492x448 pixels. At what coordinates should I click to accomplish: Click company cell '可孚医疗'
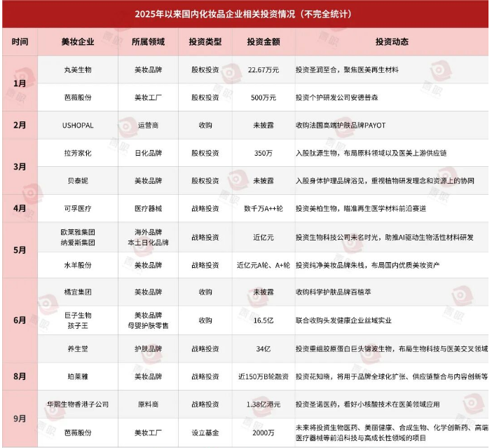(78, 208)
